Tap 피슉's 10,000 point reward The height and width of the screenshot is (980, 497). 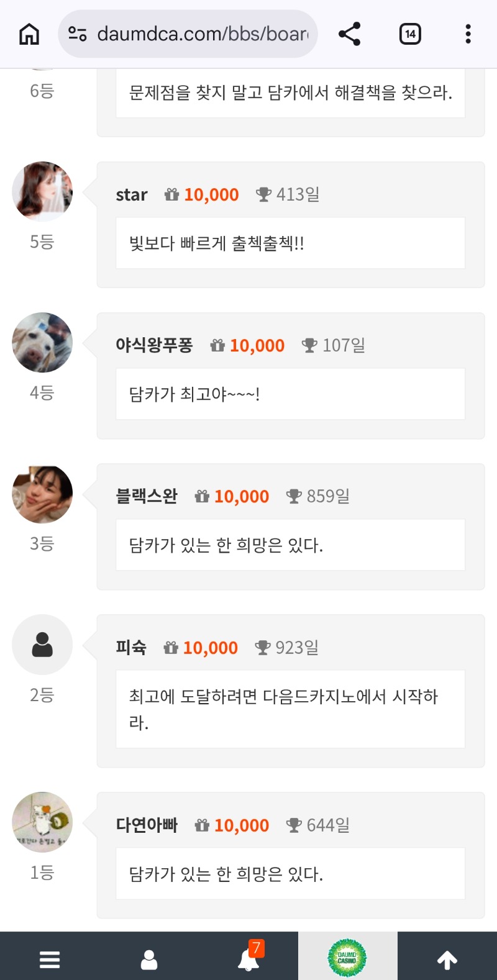point(210,648)
